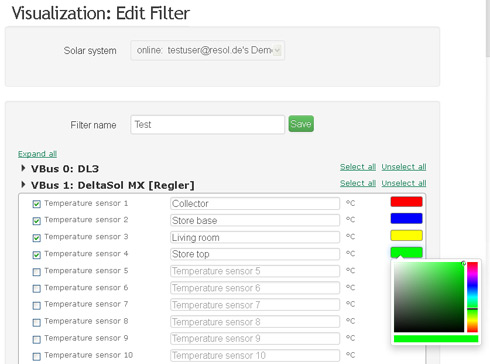Click the Temperature sensor 9 name field
The image size is (490, 364).
point(255,339)
